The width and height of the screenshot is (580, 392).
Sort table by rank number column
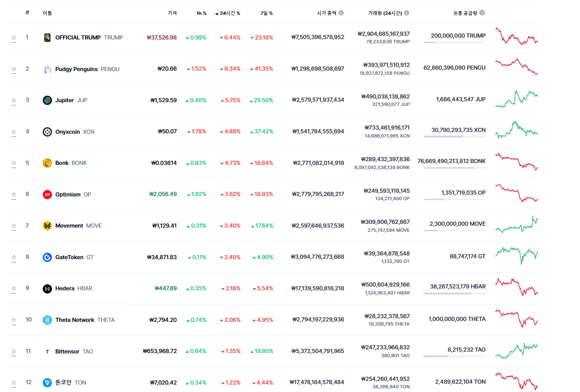coord(27,13)
